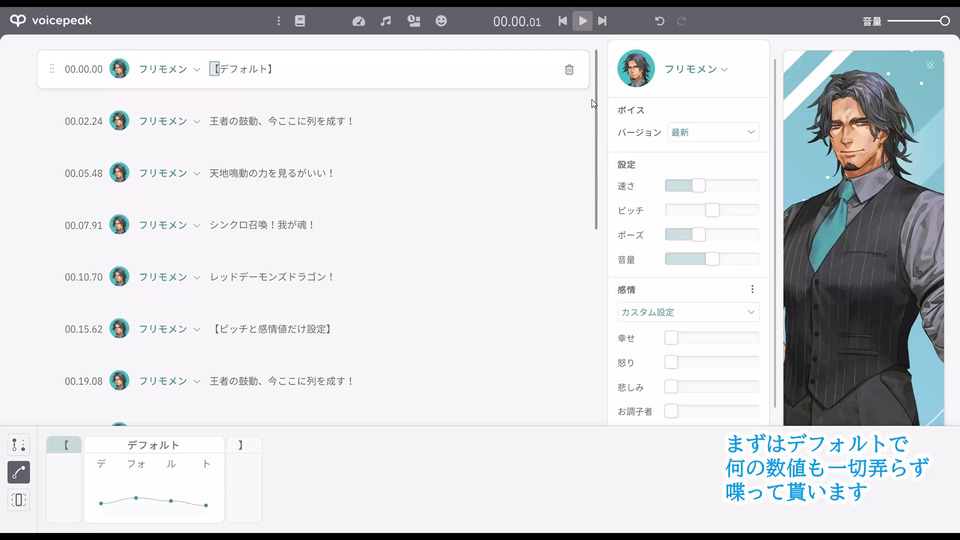Viewport: 960px width, 540px height.
Task: Select 王者の鼓動 line at 00.02.24
Action: pos(282,121)
